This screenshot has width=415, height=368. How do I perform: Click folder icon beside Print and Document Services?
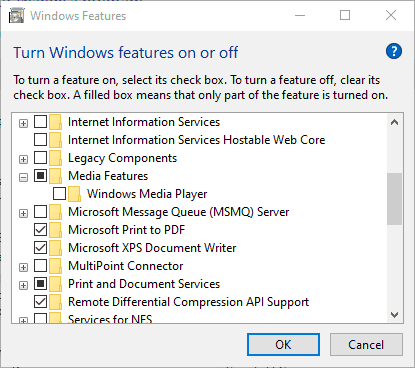pyautogui.click(x=55, y=284)
